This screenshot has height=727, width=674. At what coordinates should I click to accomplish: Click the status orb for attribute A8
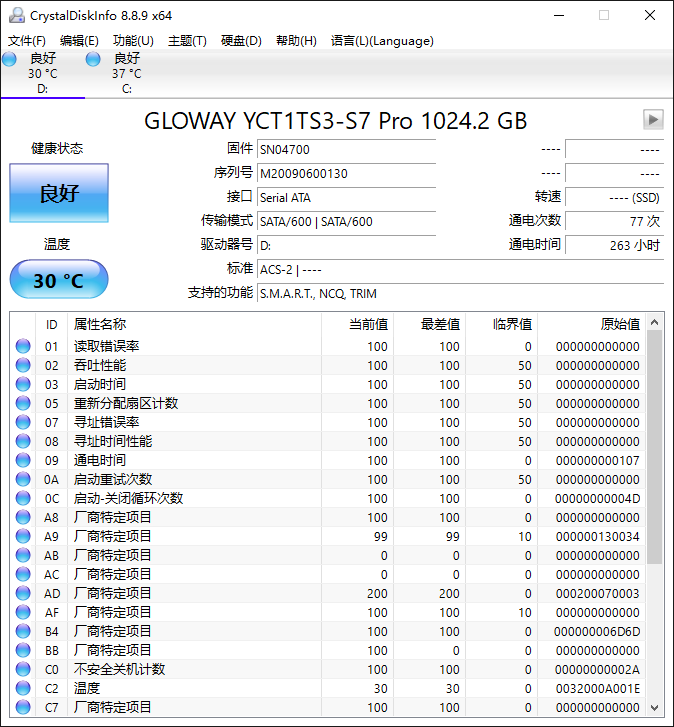coord(23,517)
